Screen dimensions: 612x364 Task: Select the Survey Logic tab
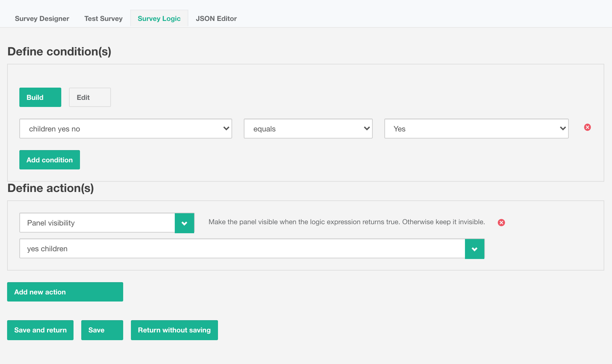pos(159,19)
